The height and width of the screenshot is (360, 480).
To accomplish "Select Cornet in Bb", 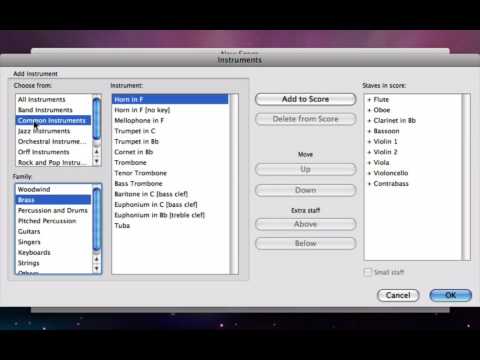I will coord(171,152).
